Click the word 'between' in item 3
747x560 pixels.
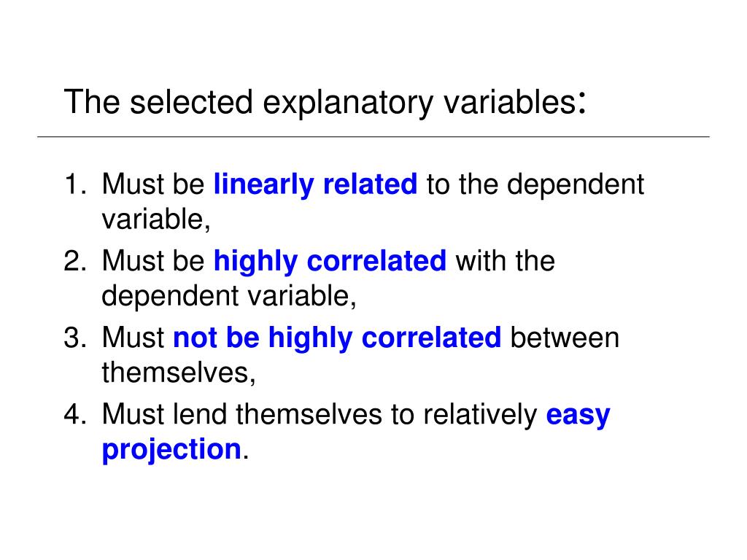click(565, 338)
